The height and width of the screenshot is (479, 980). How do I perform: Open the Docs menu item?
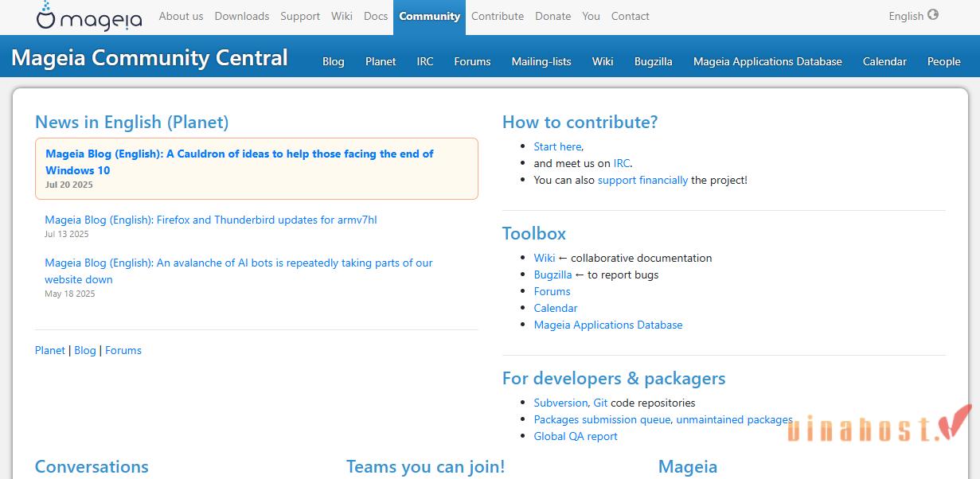click(376, 16)
